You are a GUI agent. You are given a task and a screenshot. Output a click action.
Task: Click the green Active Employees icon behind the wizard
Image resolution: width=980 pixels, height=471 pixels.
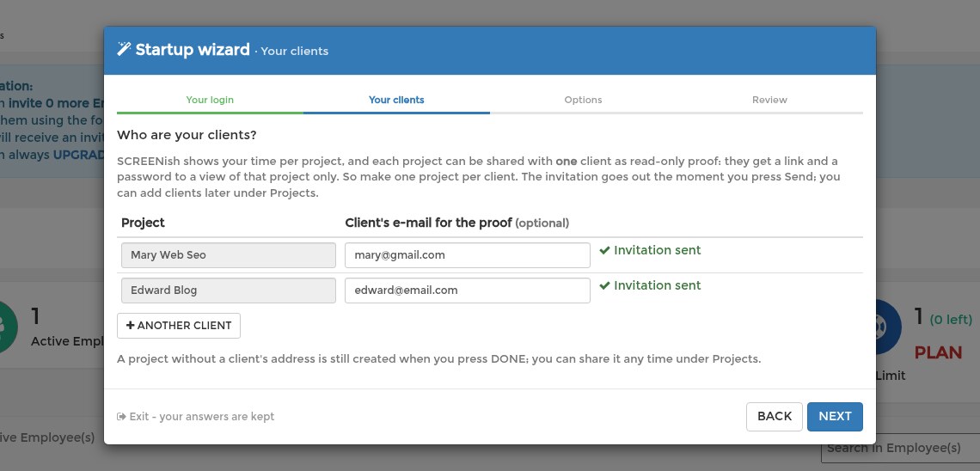[6, 327]
